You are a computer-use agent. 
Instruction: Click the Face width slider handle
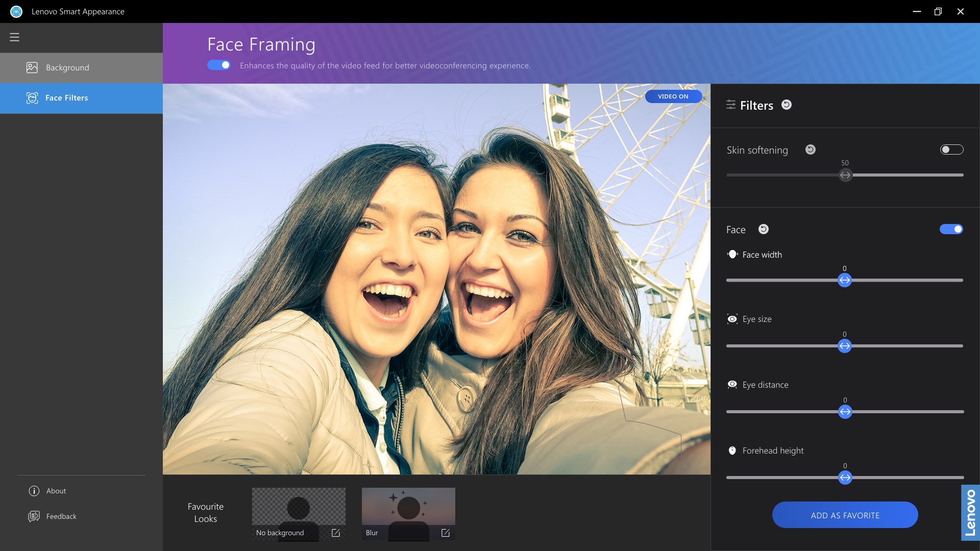point(845,280)
